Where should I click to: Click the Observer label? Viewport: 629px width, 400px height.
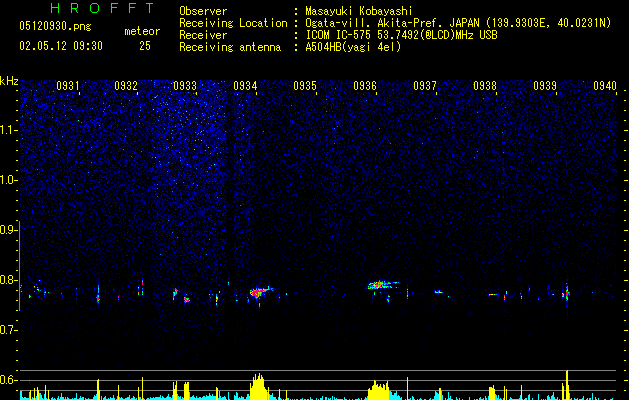(203, 11)
